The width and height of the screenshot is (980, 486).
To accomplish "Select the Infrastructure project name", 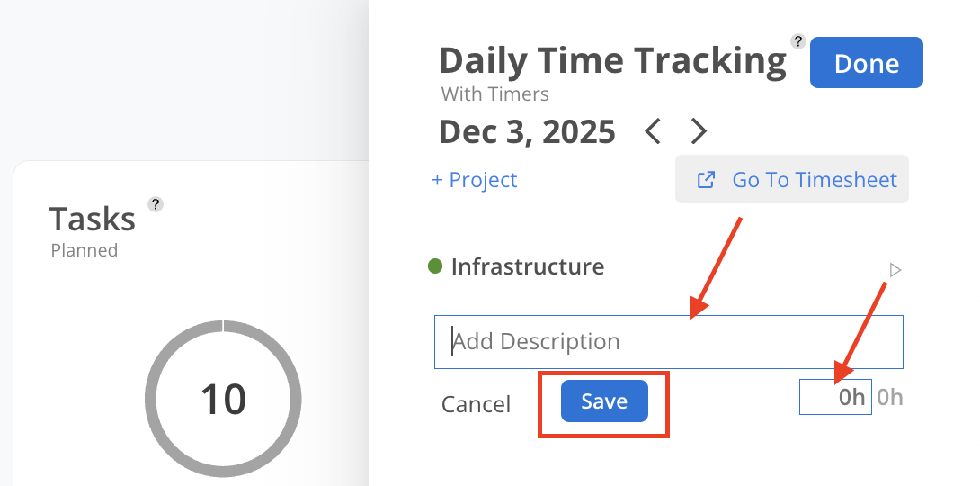I will pos(528,266).
